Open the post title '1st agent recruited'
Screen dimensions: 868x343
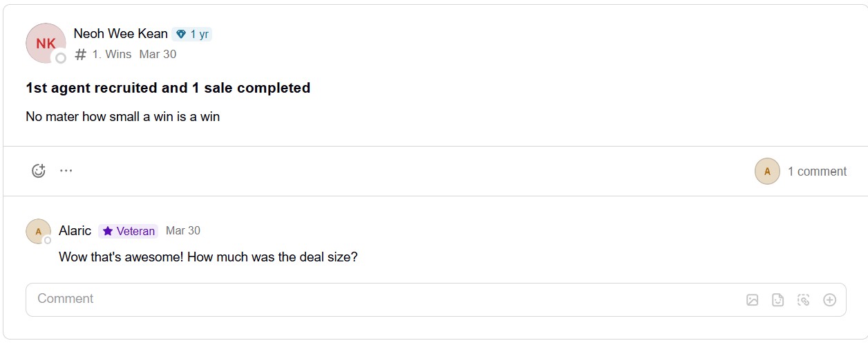[x=168, y=88]
